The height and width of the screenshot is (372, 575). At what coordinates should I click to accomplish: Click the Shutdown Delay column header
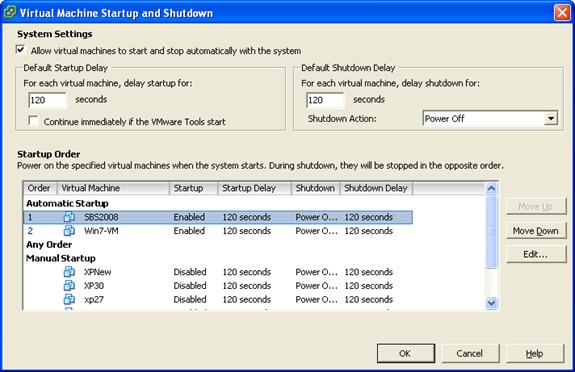(x=377, y=188)
